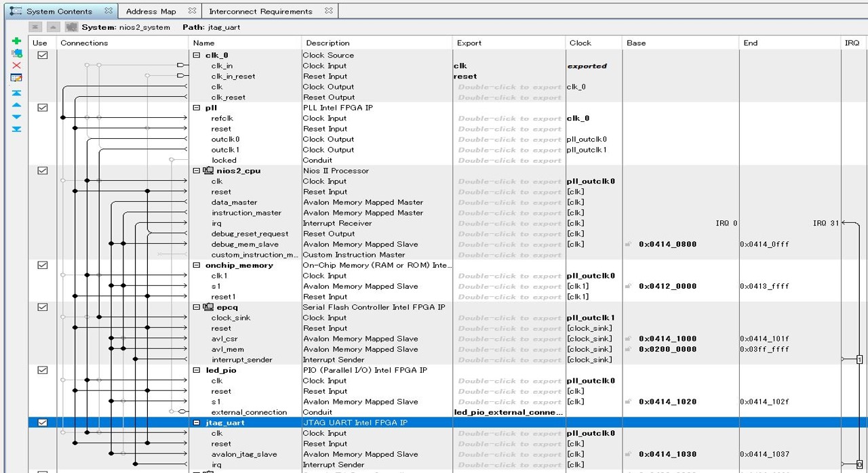The height and width of the screenshot is (473, 868).
Task: Uncheck the Use checkbox for clk_0
Action: pyautogui.click(x=42, y=55)
